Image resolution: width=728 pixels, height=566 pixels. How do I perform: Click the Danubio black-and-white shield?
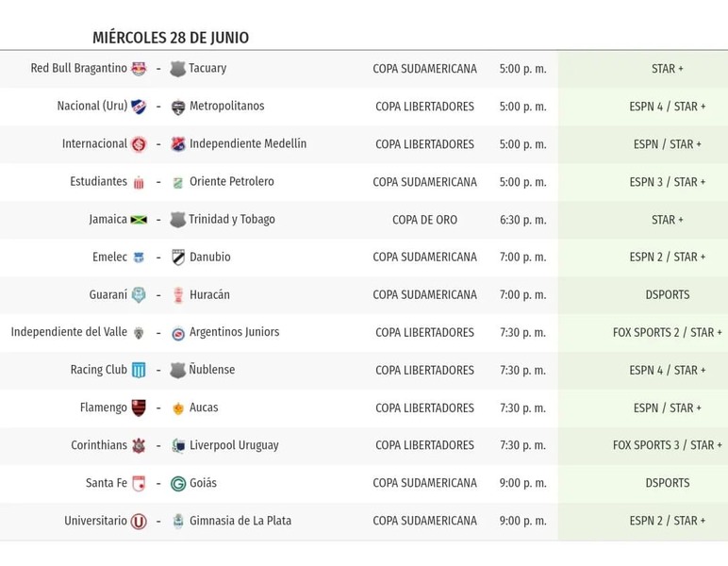(x=178, y=258)
